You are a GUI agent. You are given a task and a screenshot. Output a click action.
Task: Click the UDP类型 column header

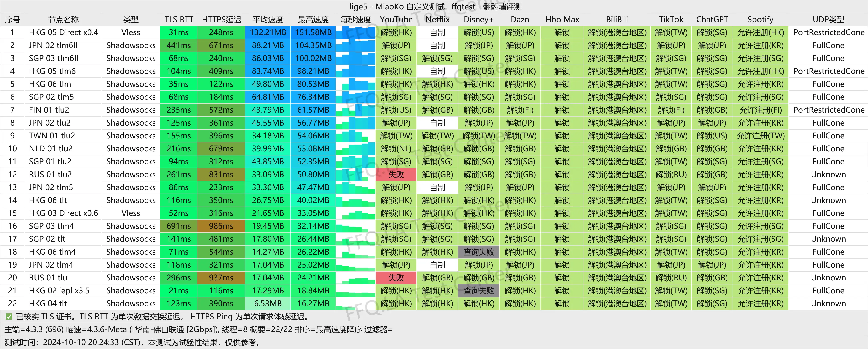828,20
